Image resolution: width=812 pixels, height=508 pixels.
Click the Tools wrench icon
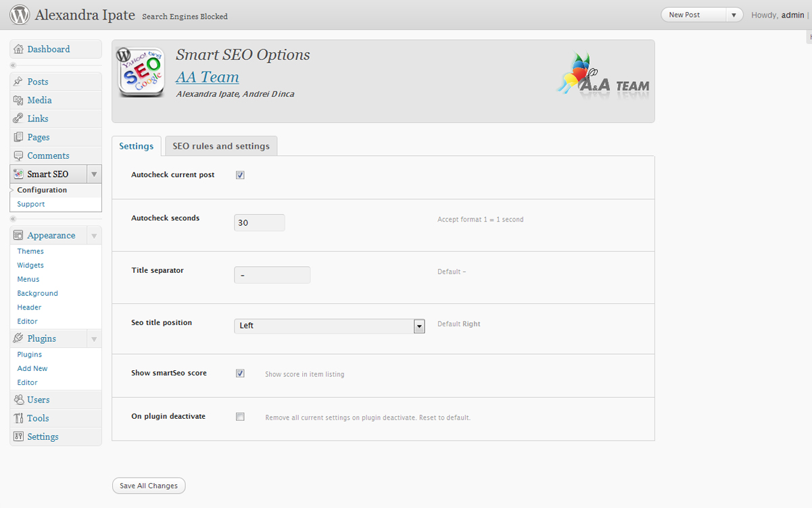pyautogui.click(x=18, y=418)
